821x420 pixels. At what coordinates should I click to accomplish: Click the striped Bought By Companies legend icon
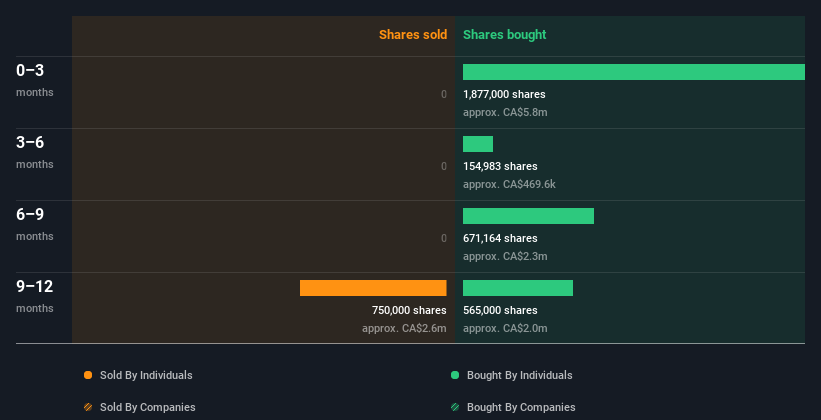(455, 407)
